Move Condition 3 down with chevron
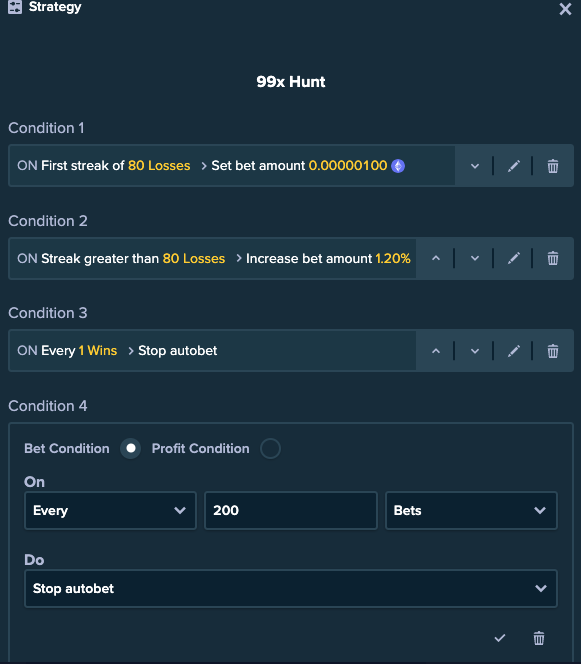 [x=475, y=351]
